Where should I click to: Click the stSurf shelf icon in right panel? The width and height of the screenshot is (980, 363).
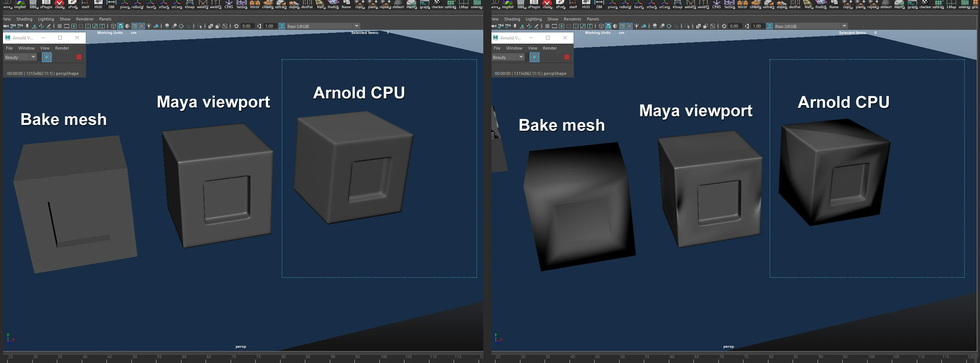pos(652,4)
